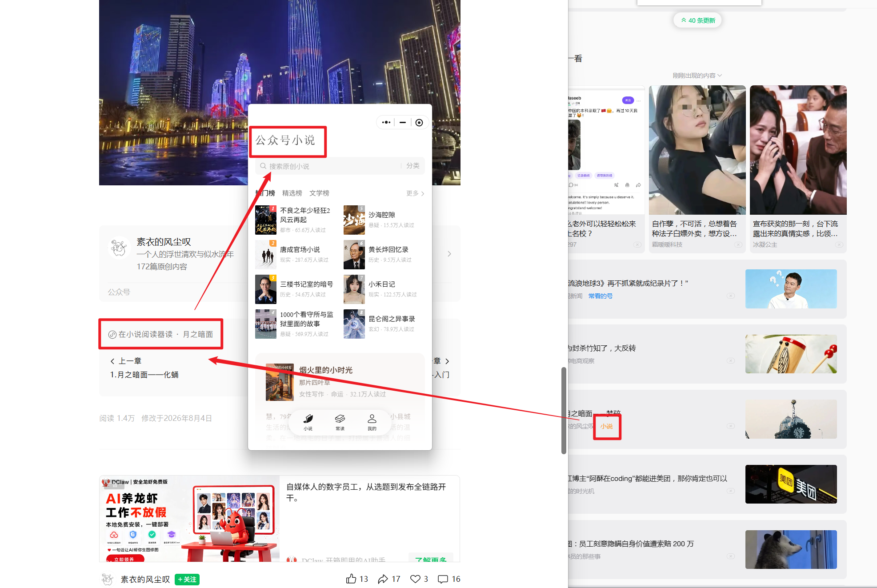
Task: Go to 上一章 previous chapter
Action: pos(126,361)
